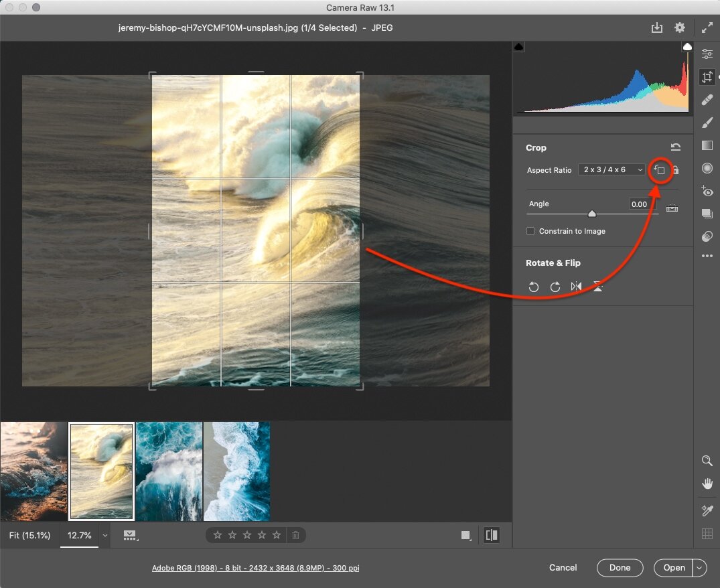The height and width of the screenshot is (588, 720).
Task: Toggle before/after view icon
Action: coord(492,535)
